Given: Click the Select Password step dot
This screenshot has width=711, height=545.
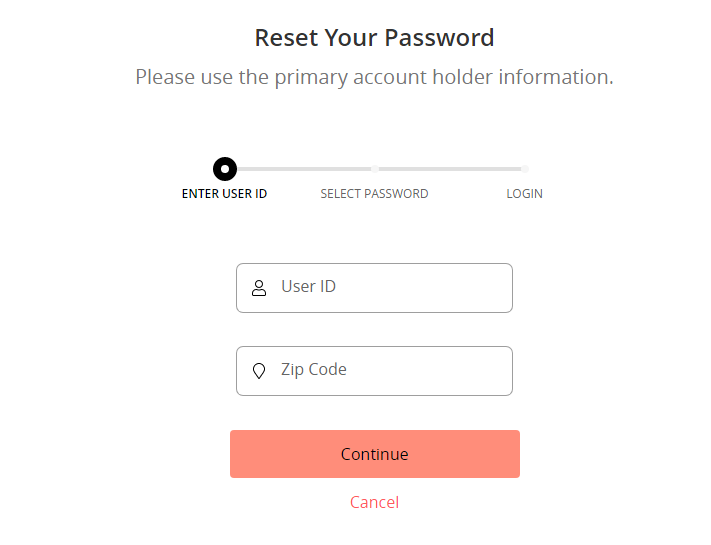Looking at the screenshot, I should (x=375, y=169).
